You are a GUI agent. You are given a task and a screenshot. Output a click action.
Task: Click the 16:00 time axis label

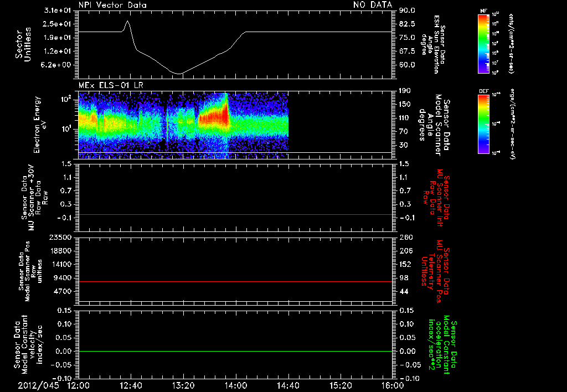click(x=393, y=385)
